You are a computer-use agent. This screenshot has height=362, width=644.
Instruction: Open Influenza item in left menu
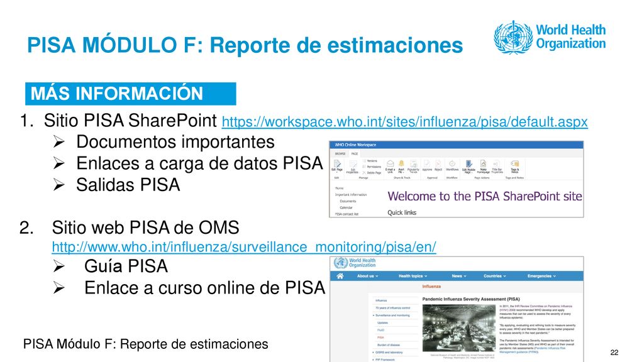[x=381, y=300]
